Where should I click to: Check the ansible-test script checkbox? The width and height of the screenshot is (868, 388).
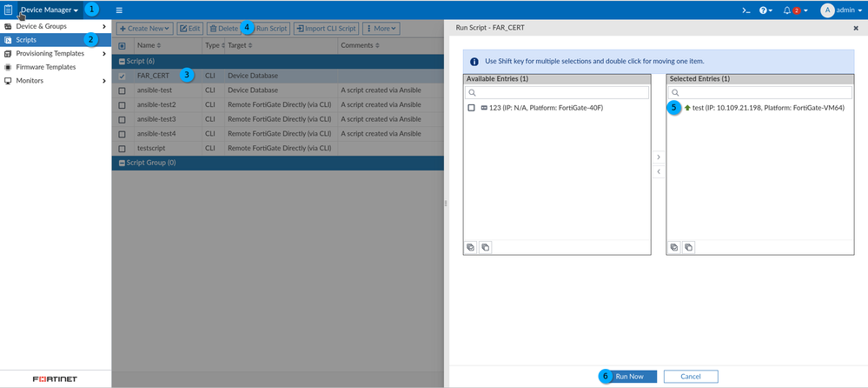pyautogui.click(x=123, y=90)
